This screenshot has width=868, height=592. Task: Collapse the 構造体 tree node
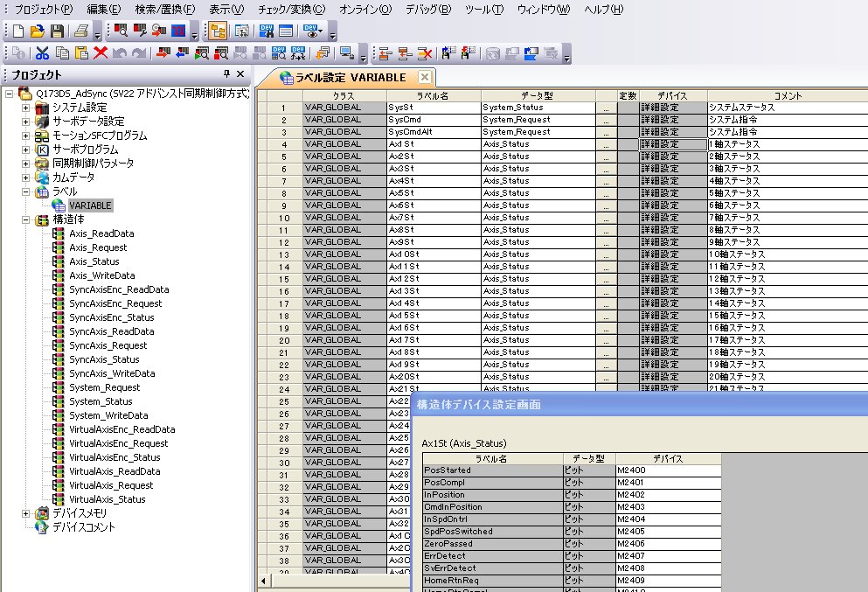click(25, 219)
